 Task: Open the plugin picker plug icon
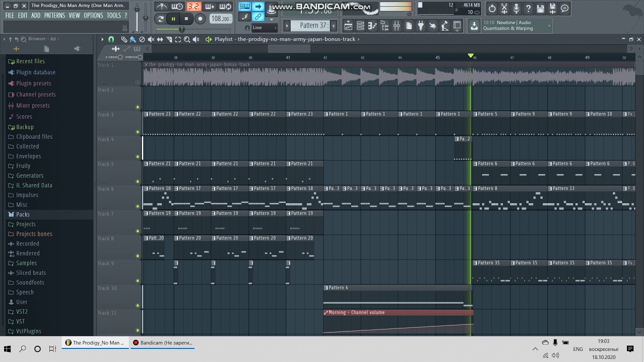pos(421,25)
